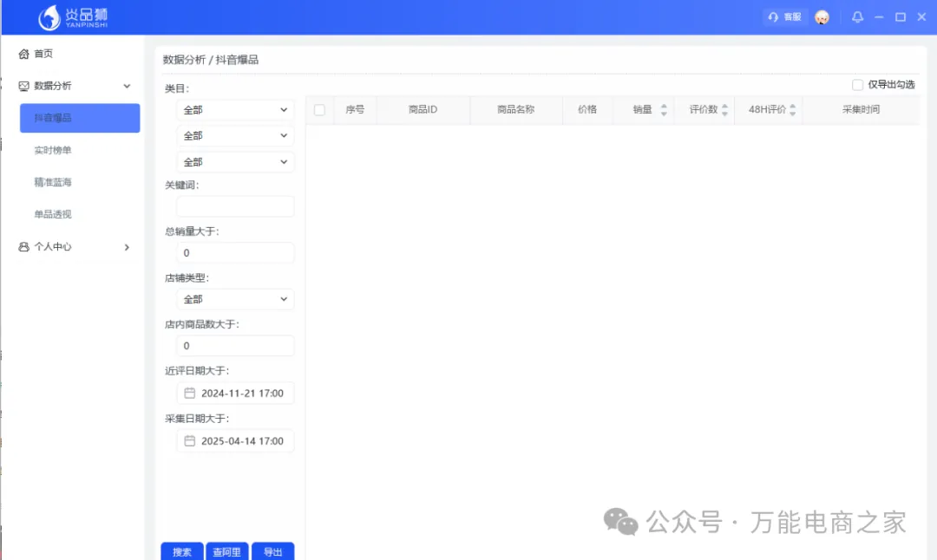
Task: Click the notification bell icon
Action: click(858, 17)
